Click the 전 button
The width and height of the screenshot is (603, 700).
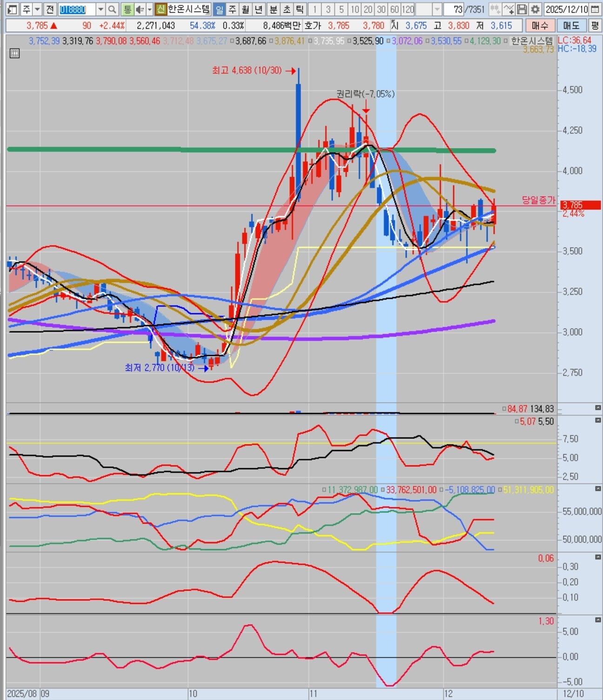click(50, 9)
